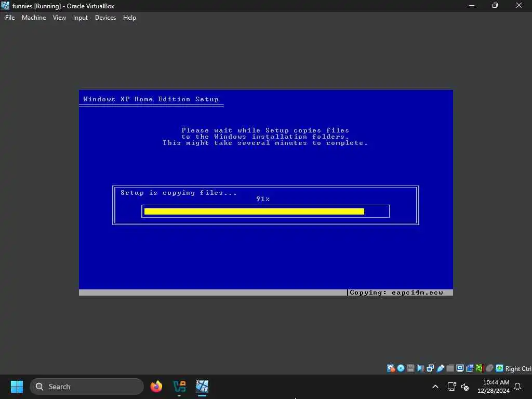
Task: Open the clock showing 10:44 AM
Action: [494, 387]
